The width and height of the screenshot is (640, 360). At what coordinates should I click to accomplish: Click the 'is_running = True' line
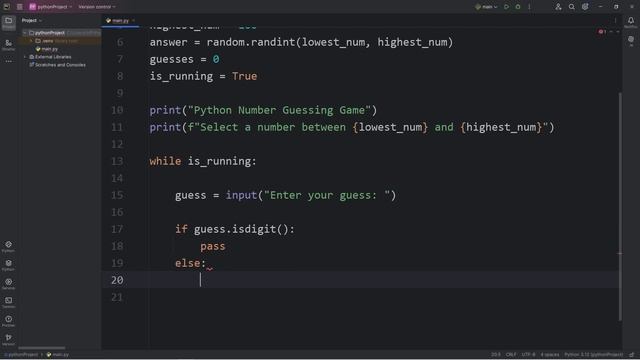coord(203,76)
